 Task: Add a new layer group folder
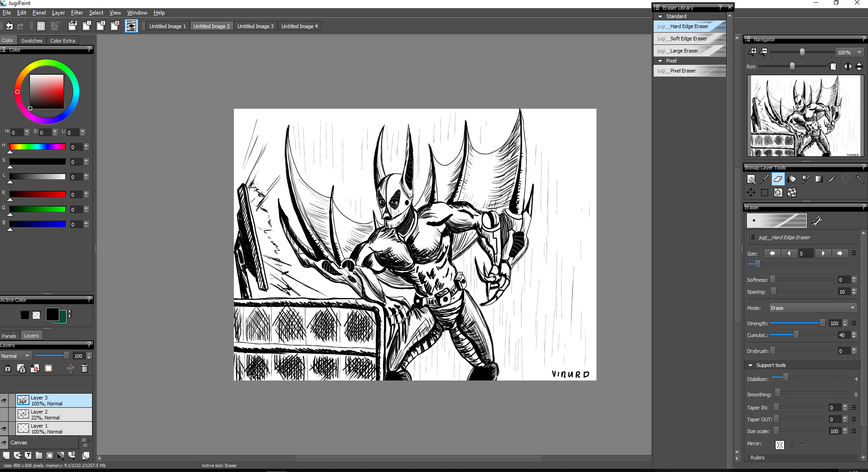(39, 455)
